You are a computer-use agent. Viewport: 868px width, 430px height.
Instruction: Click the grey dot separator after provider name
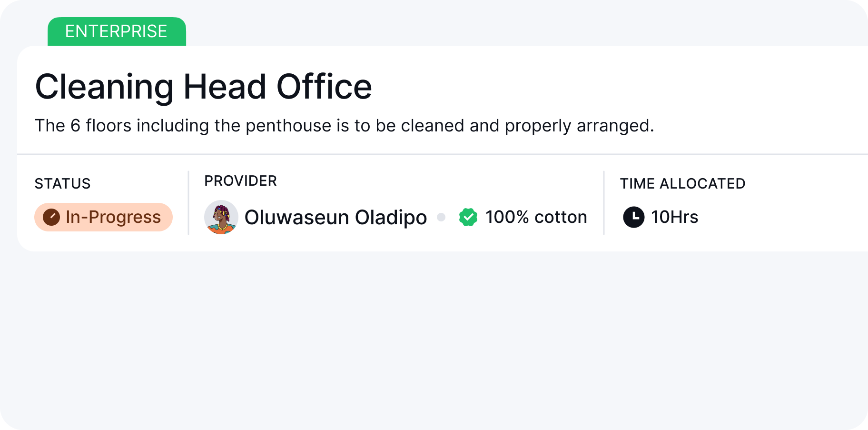coord(441,217)
